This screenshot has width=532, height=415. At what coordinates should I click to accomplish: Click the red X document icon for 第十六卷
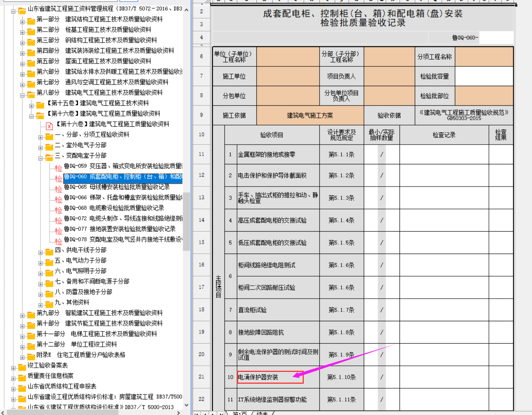tap(49, 125)
